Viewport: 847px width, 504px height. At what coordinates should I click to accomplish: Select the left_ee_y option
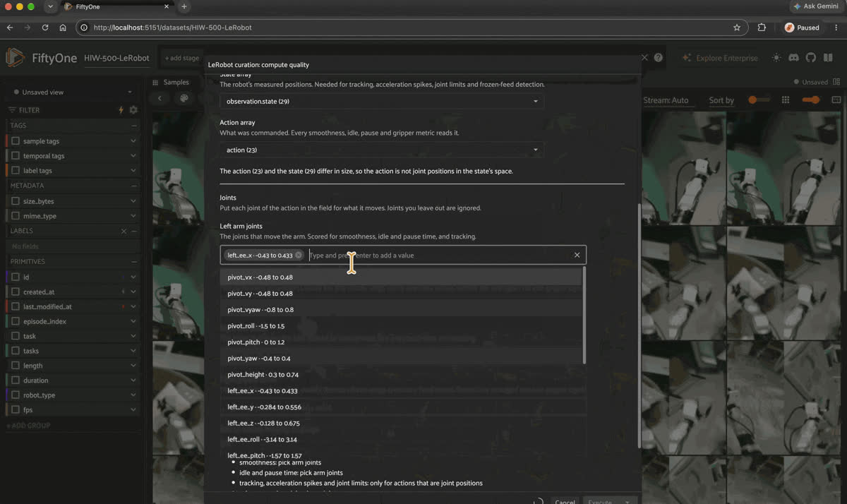[401, 407]
